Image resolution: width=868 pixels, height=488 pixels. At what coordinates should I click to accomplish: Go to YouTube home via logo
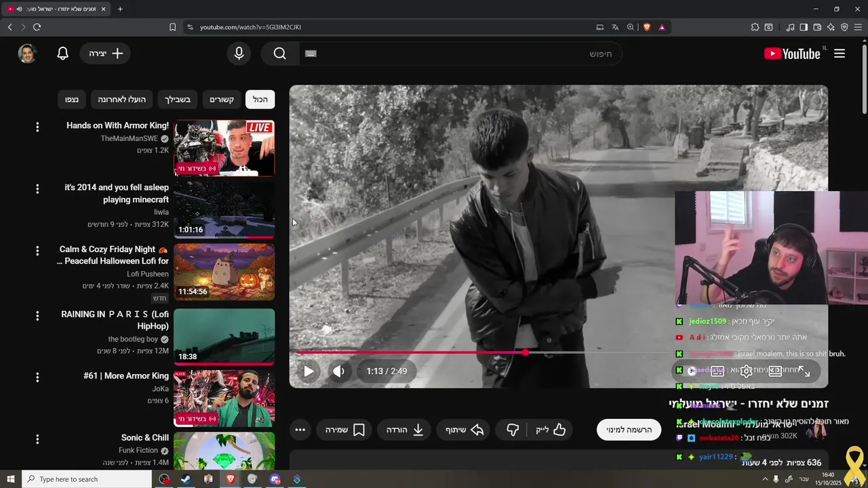792,54
